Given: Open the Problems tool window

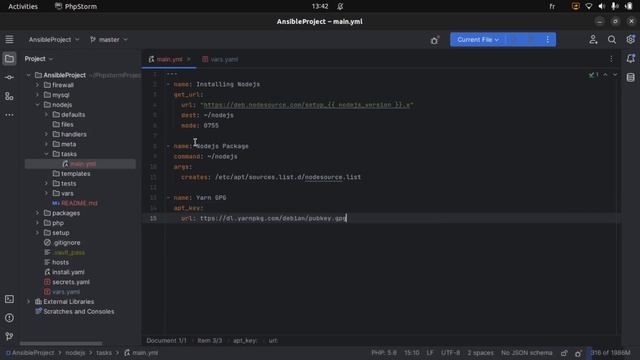Looking at the screenshot, I should (9, 318).
